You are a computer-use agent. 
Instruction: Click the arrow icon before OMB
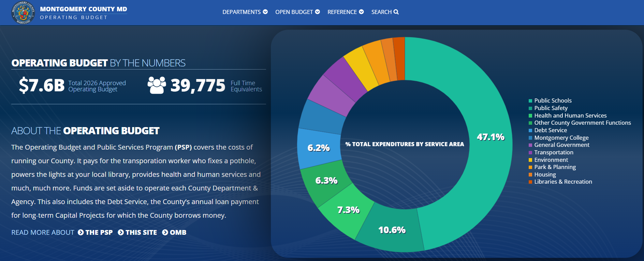(165, 232)
